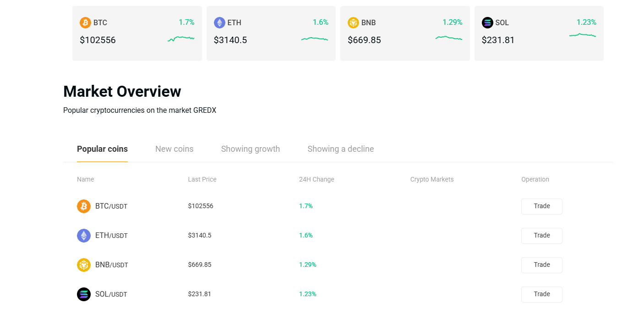Click the BNB/USDT row coin icon

(x=84, y=265)
